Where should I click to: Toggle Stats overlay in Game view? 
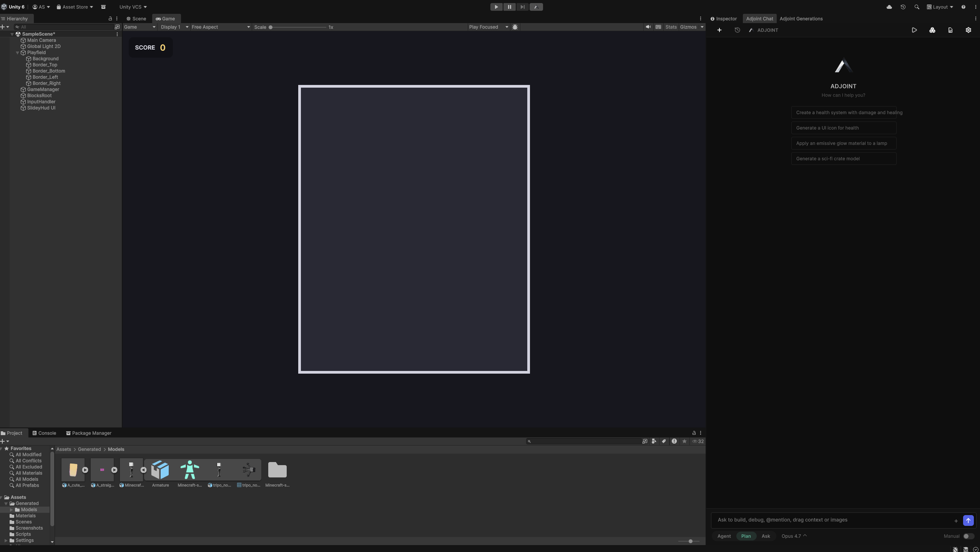coord(671,27)
